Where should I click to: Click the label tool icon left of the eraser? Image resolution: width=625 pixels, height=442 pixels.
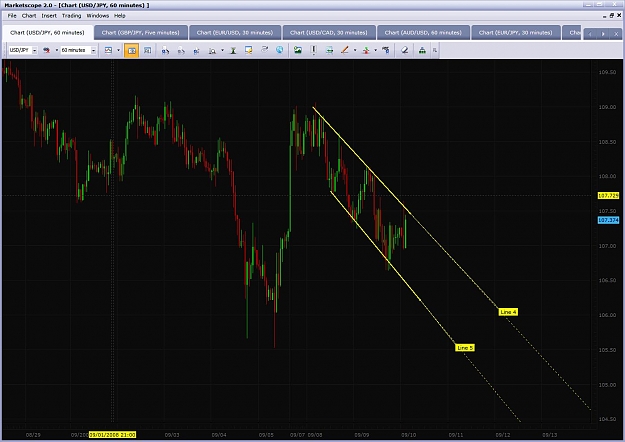pos(386,50)
